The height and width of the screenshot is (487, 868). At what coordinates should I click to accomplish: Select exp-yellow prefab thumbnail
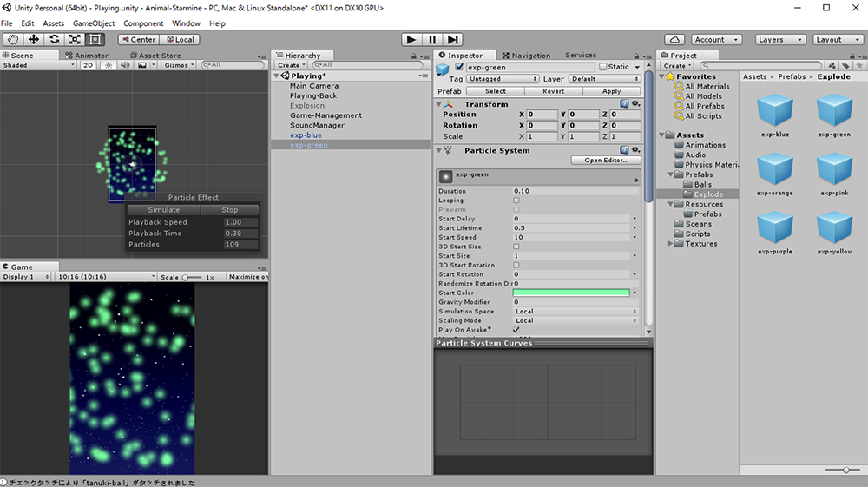(x=834, y=228)
